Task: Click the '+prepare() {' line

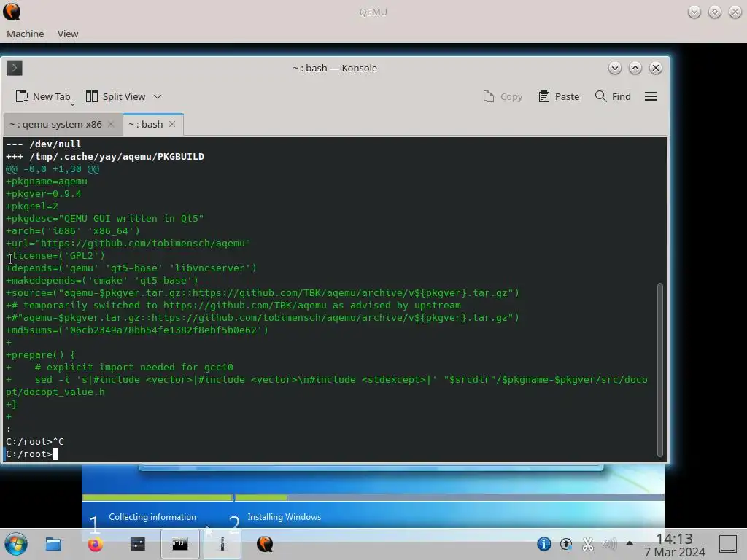Action: [41, 355]
